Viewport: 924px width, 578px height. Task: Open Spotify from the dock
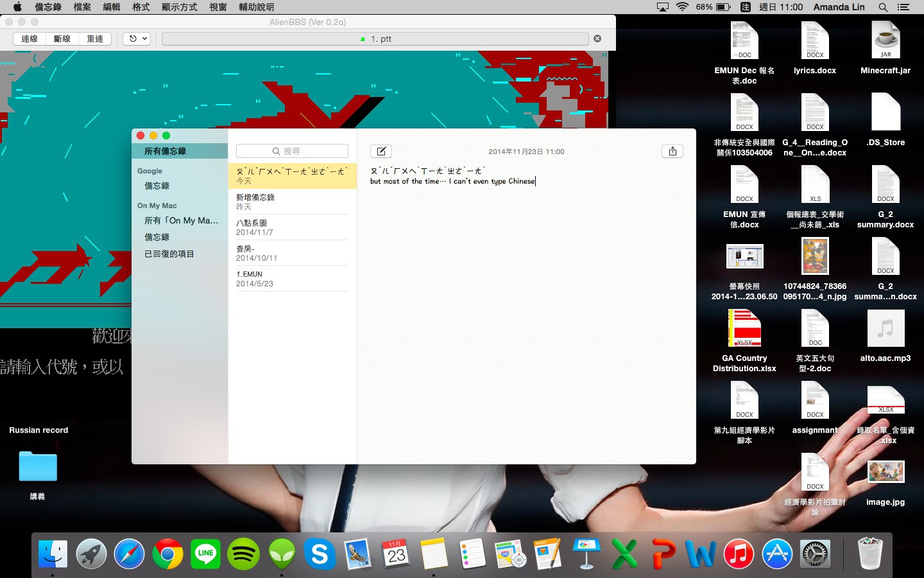point(243,554)
